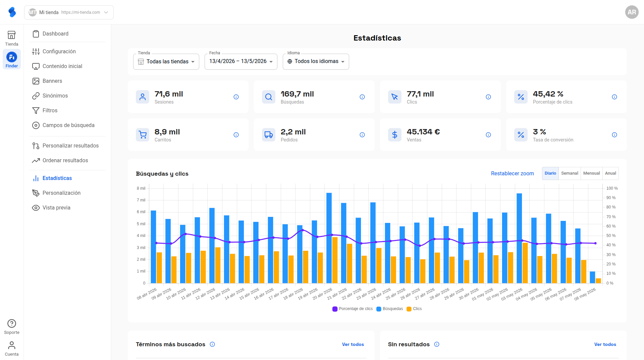Click the AR user avatar
Image resolution: width=644 pixels, height=360 pixels.
tap(632, 12)
